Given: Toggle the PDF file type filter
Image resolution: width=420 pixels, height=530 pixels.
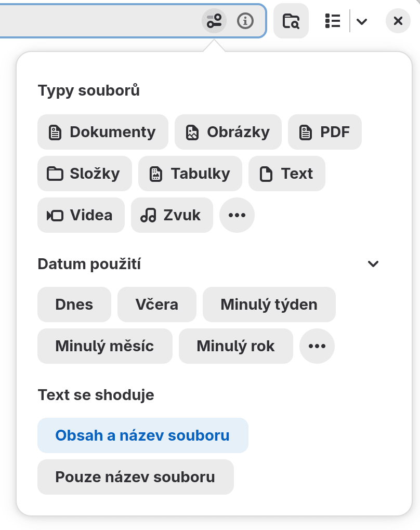Looking at the screenshot, I should point(325,132).
